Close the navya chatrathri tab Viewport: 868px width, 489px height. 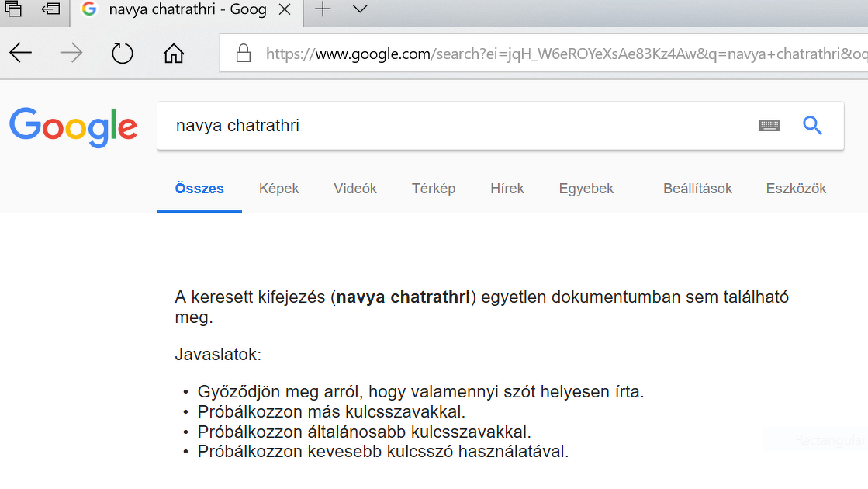click(x=285, y=9)
